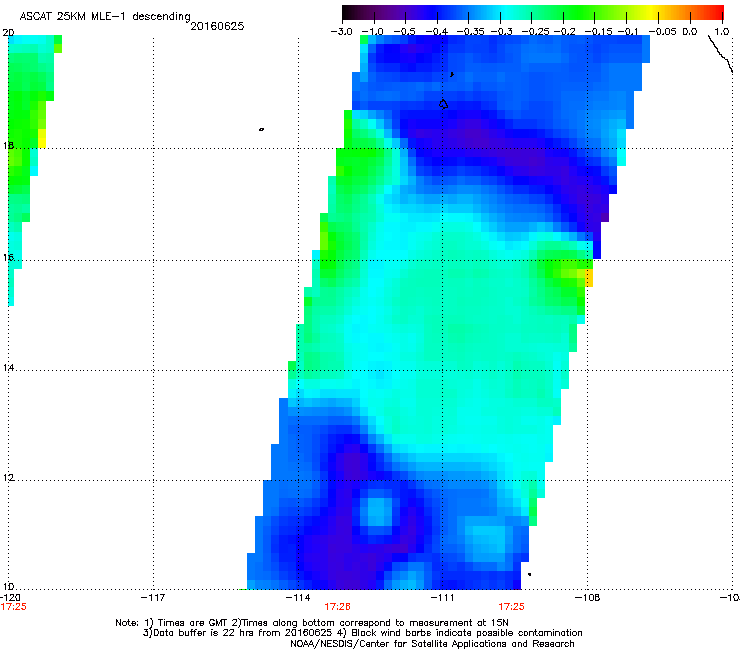Viewport: 740px width, 650px height.
Task: Click the color bar label "-3.0"
Action: (341, 32)
